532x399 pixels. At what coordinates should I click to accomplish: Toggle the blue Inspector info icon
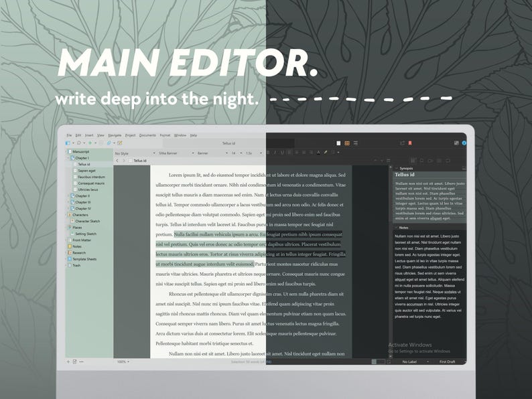coord(464,143)
